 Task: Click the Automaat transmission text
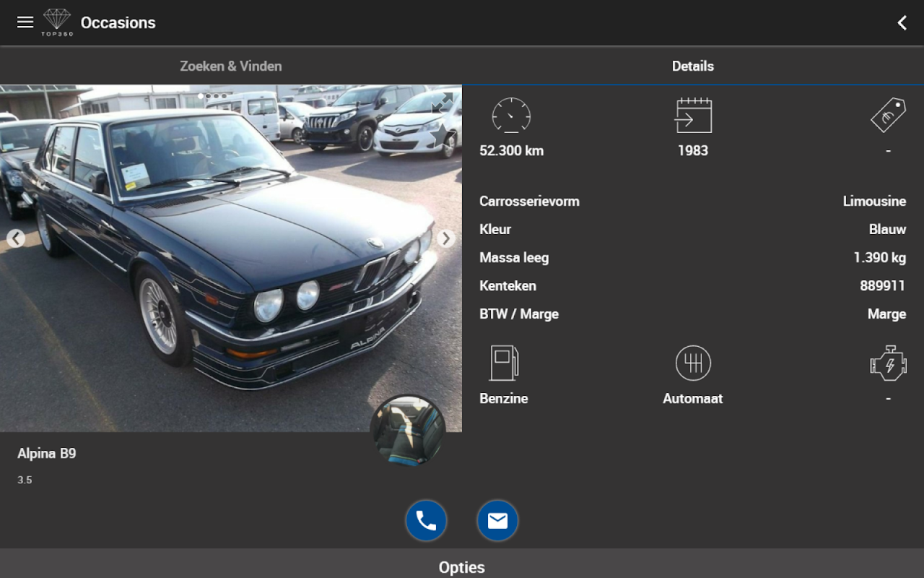(693, 399)
